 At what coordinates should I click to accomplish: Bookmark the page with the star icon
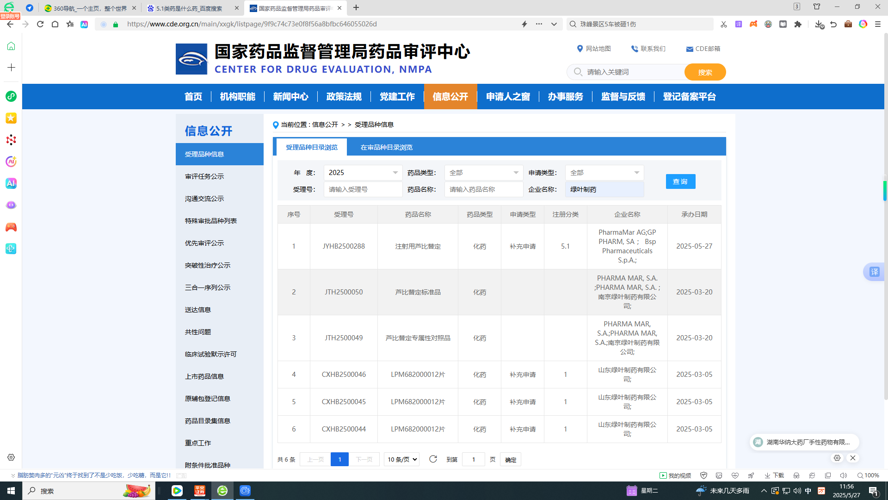(x=70, y=24)
